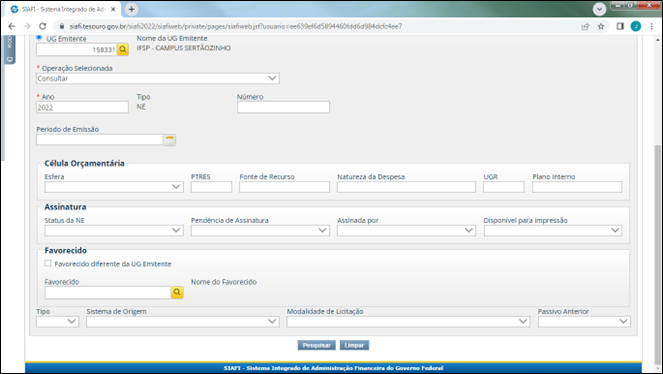Open the collapsed left side panel tab
The height and width of the screenshot is (374, 663).
[x=10, y=49]
